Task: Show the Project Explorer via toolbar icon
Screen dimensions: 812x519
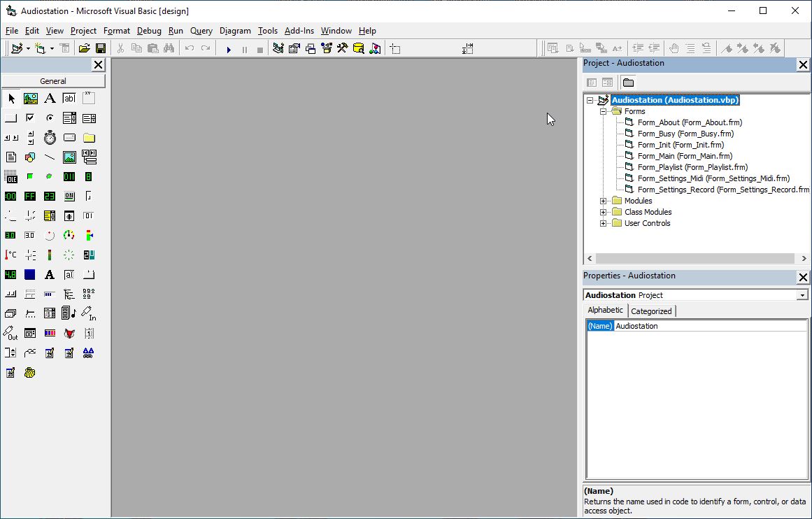Action: 278,49
